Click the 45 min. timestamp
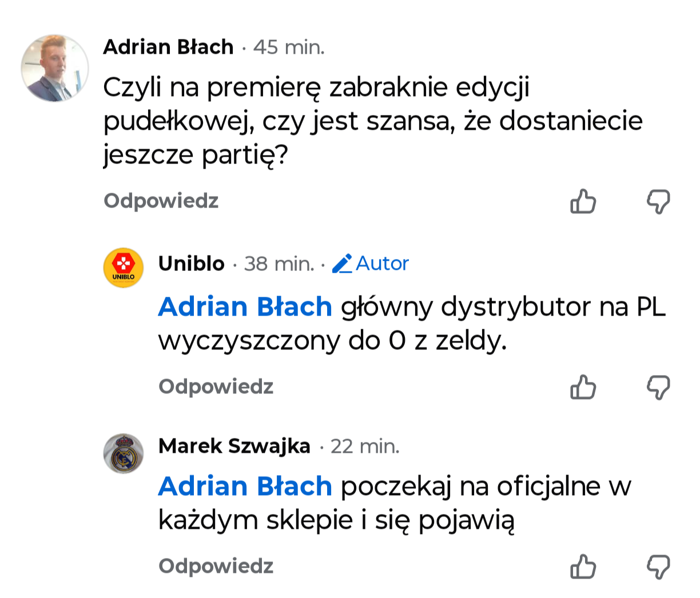Viewport: 700px width, 598px height. tap(289, 47)
